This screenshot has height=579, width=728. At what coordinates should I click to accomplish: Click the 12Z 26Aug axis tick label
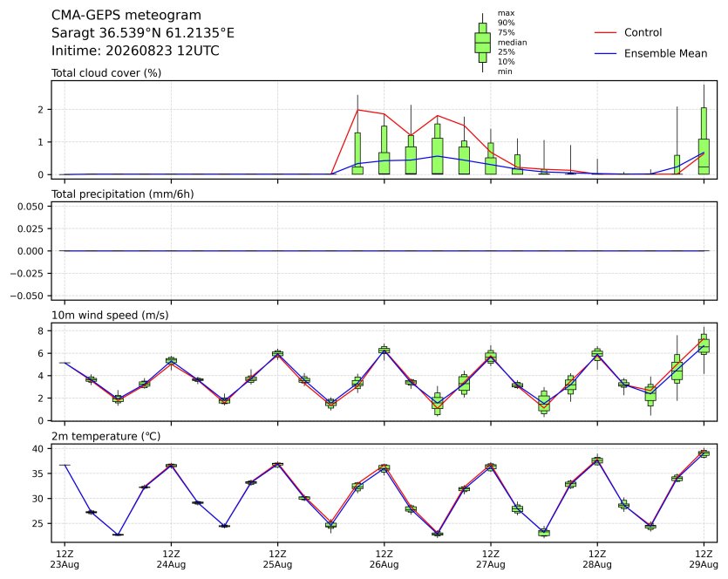[384, 559]
